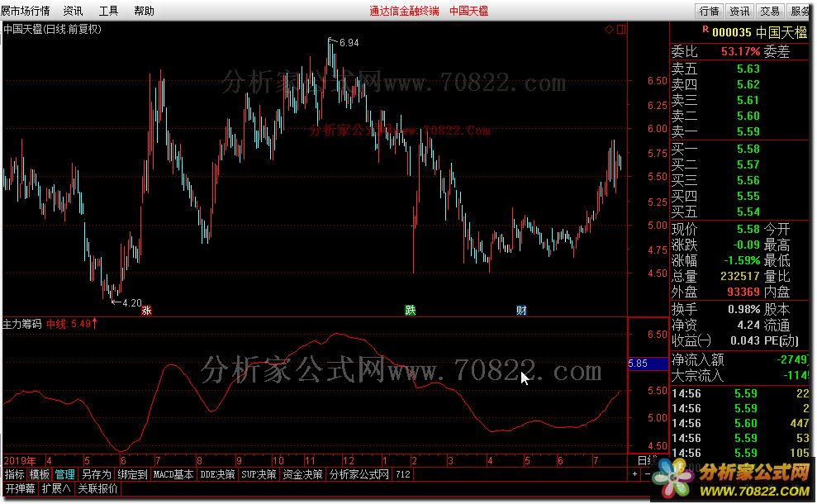Click the 通达信金融终端 title text
Screen dimensions: 817x504
click(404, 11)
